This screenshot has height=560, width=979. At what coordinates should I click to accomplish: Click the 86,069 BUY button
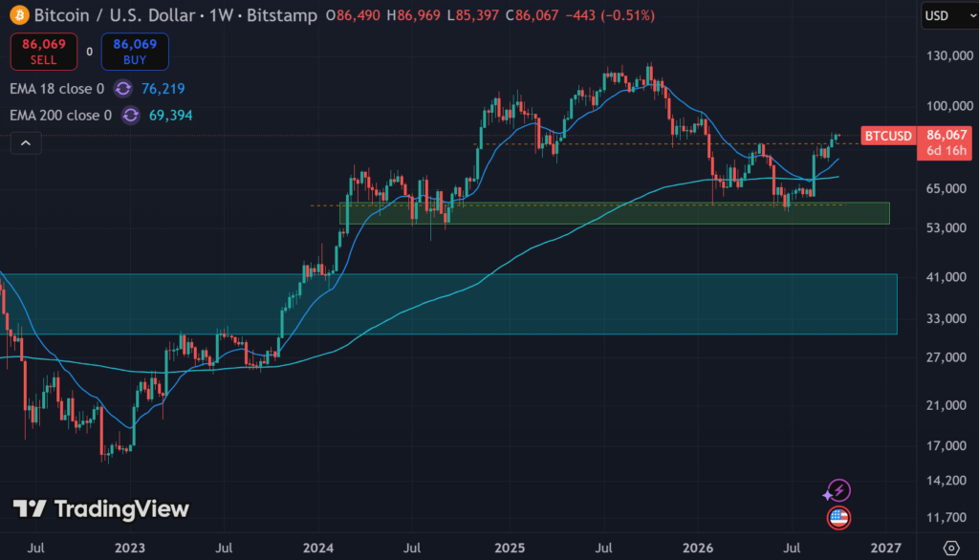pyautogui.click(x=135, y=52)
